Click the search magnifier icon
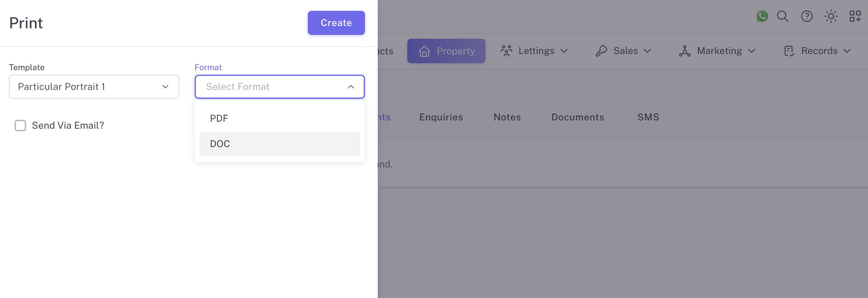Viewport: 868px width, 298px height. 782,16
